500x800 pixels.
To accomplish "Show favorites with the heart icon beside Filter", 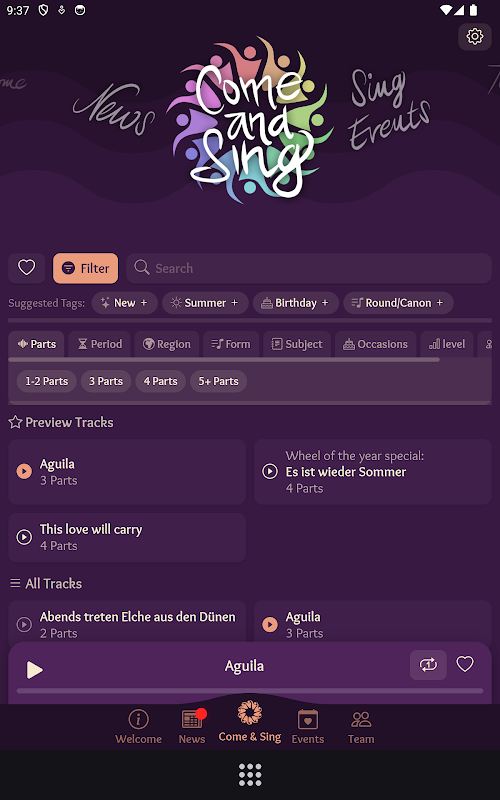I will [x=27, y=268].
